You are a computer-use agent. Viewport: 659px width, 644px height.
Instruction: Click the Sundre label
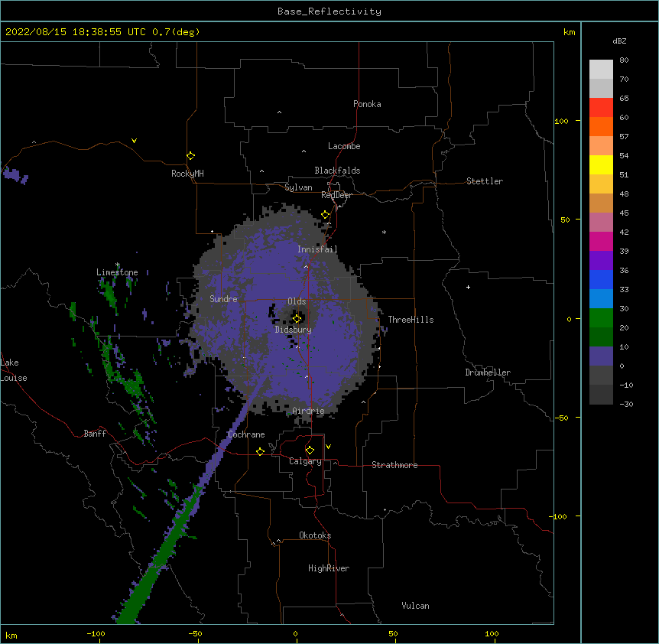pos(223,299)
